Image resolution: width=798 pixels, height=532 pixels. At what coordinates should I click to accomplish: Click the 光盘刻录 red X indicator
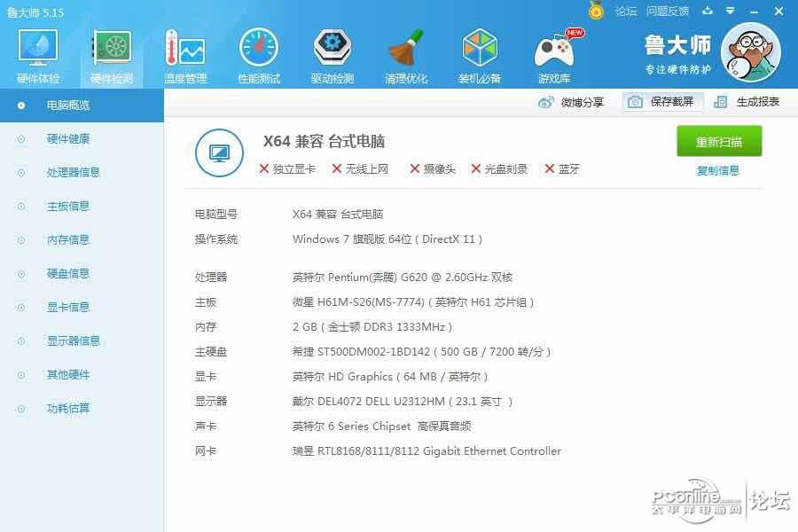[x=476, y=168]
